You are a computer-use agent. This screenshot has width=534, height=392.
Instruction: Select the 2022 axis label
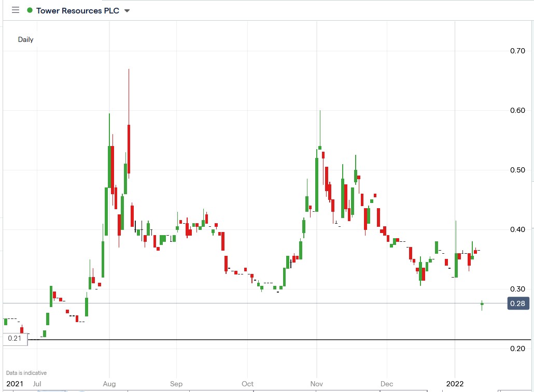pos(455,384)
